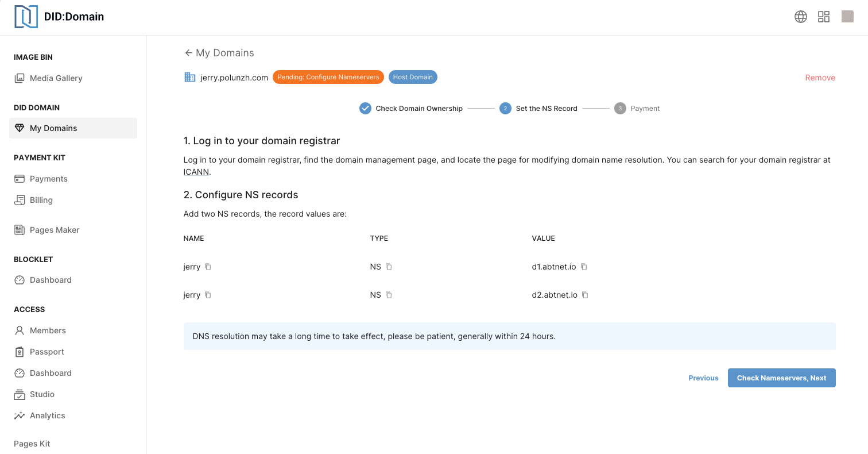Open Pages Maker from sidebar
This screenshot has width=868, height=454.
pos(55,230)
